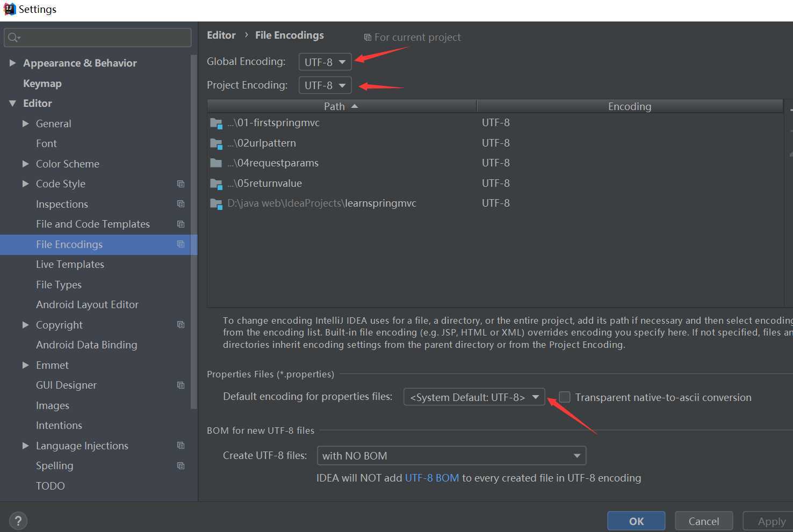Collapse the Editor section
Screen dimensions: 793x532
[x=12, y=103]
